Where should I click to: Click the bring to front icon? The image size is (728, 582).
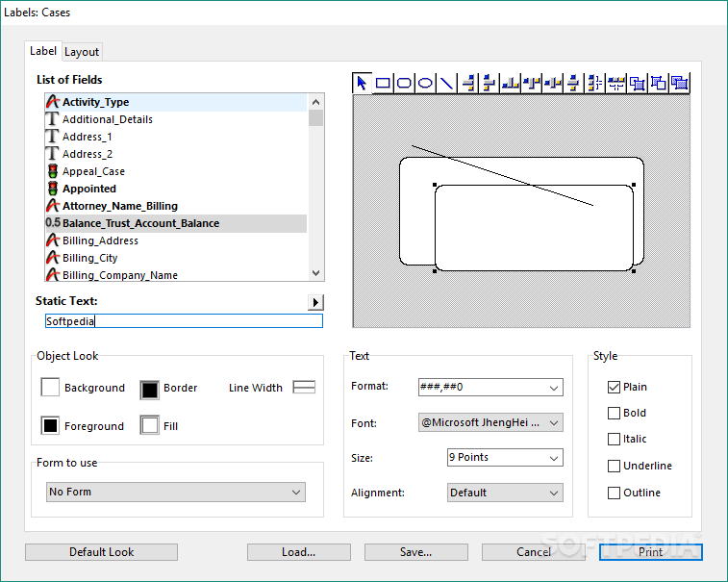pyautogui.click(x=638, y=83)
